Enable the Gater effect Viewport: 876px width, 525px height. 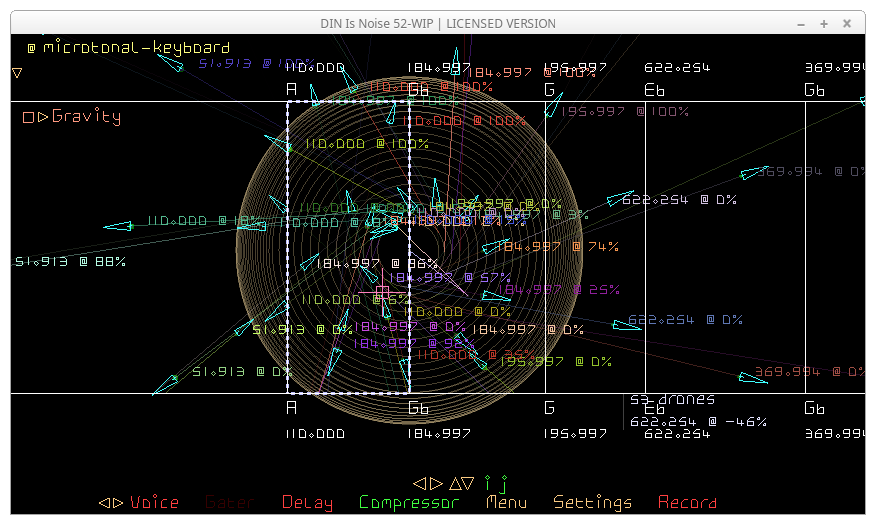click(x=229, y=502)
